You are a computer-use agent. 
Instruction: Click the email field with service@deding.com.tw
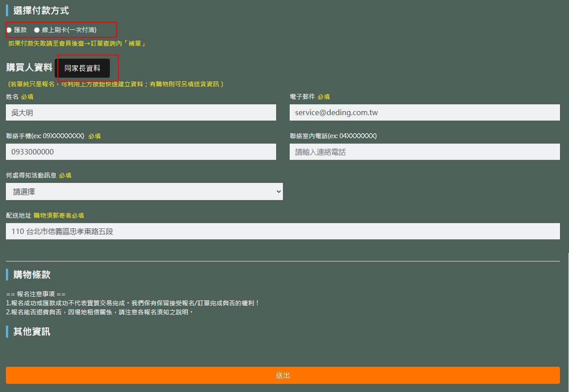(424, 112)
